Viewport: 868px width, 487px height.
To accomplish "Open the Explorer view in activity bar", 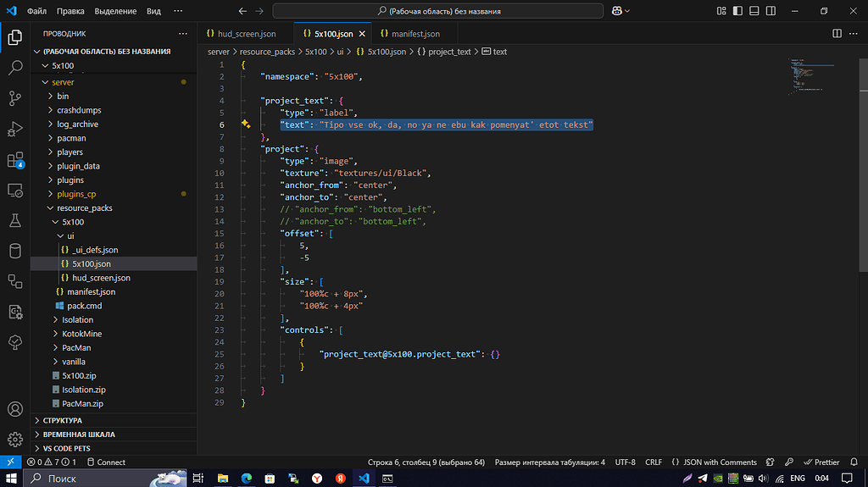I will click(15, 37).
